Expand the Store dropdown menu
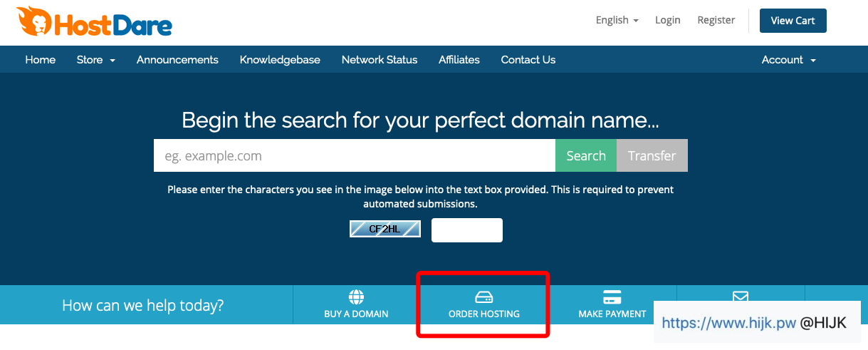The height and width of the screenshot is (350, 868). pyautogui.click(x=95, y=60)
